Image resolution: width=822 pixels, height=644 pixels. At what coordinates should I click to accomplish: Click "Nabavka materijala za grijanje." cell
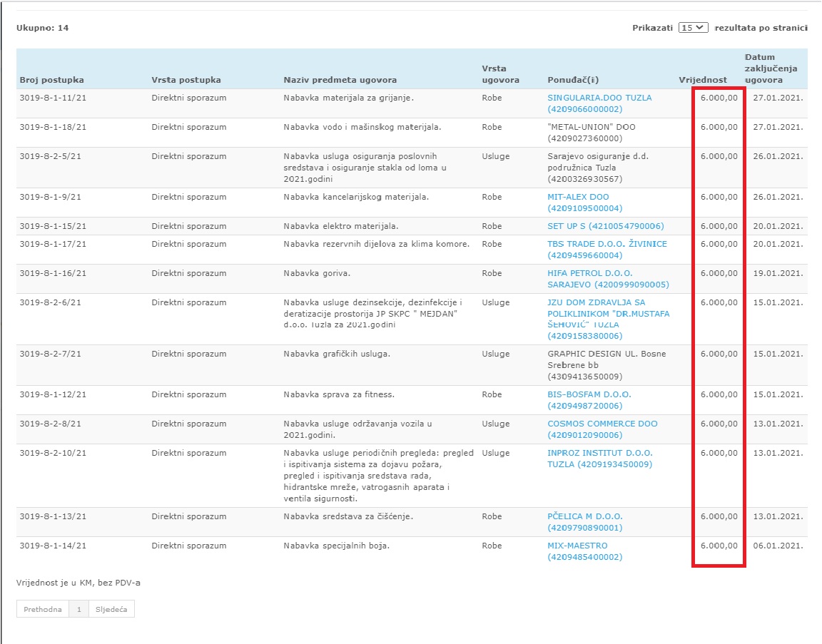pos(349,98)
